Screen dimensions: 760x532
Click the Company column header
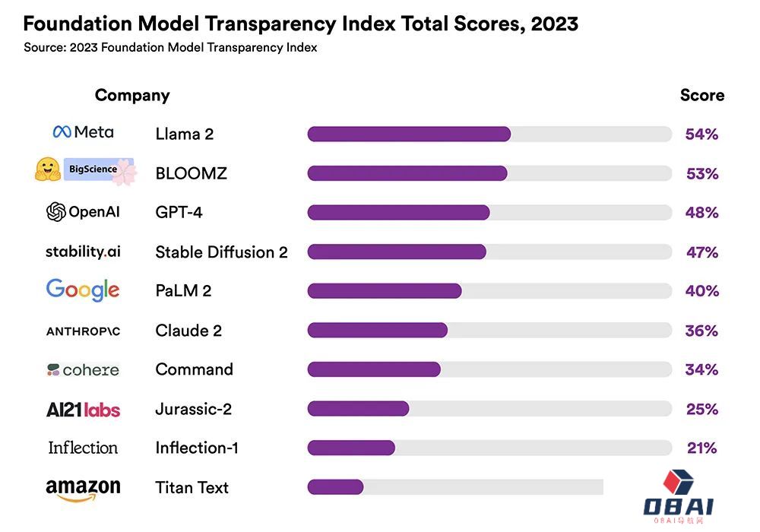[132, 96]
